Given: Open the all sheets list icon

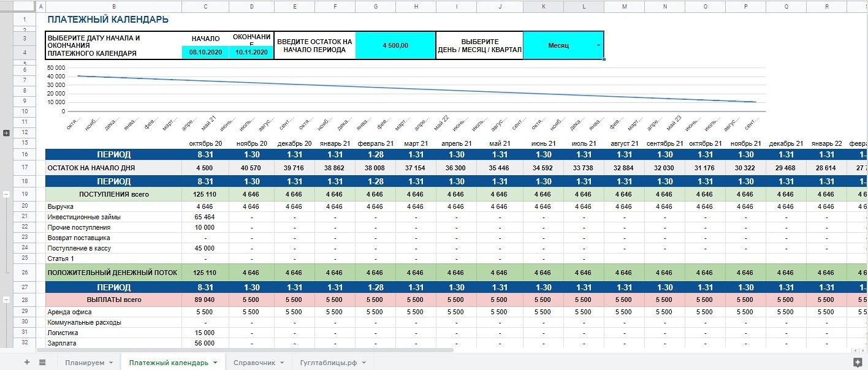Looking at the screenshot, I should click(x=42, y=363).
